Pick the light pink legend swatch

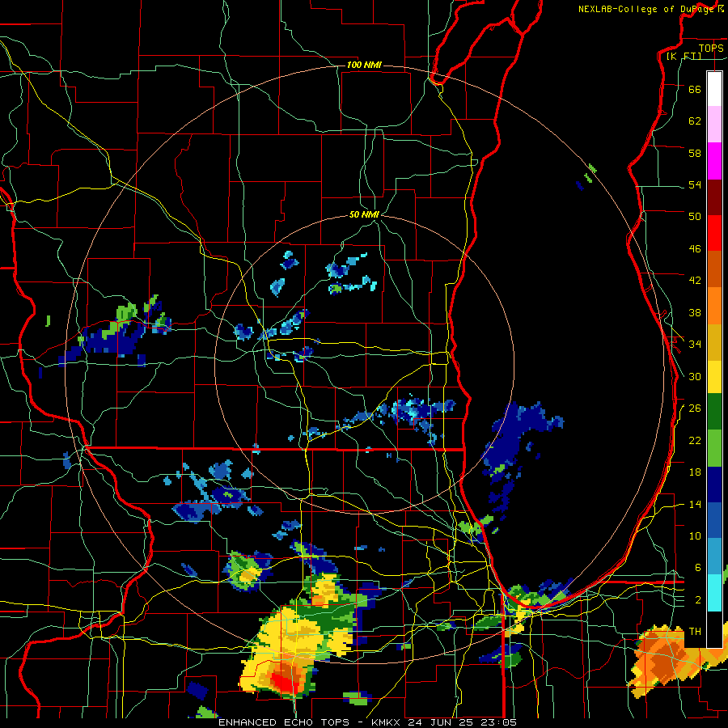[714, 124]
